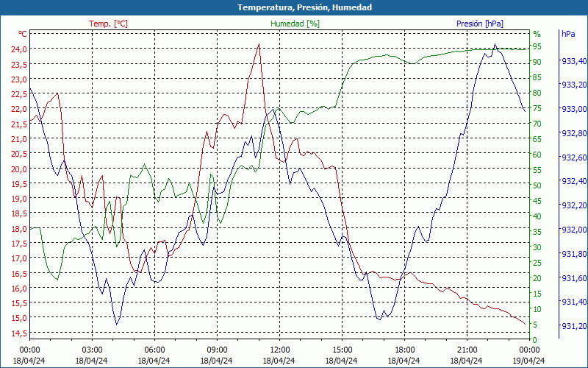Screen dimensions: 588x368
Task: Click the 12:00 time axis label
Action: 280,350
